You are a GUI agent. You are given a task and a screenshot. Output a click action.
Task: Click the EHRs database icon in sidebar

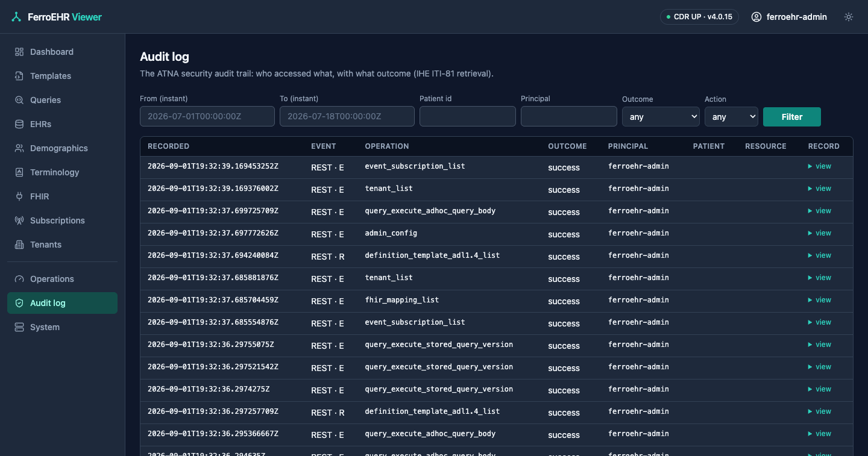(x=19, y=124)
